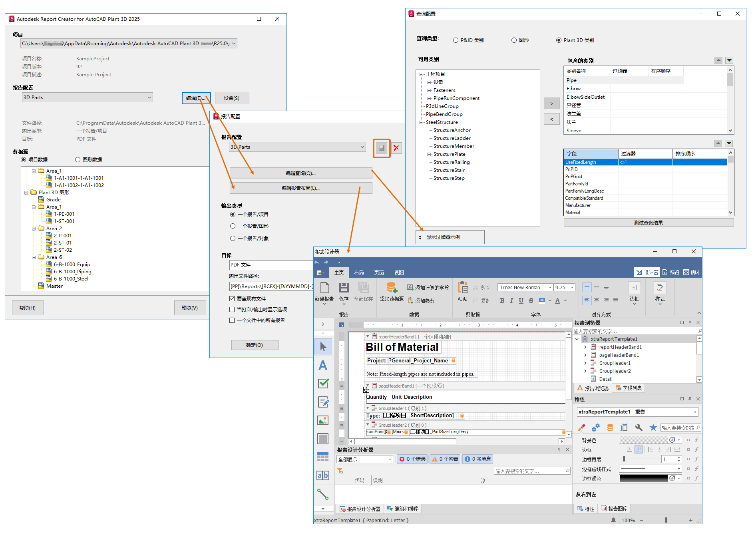Click the bell notification icon in the status bar
Screen dimensions: 756x533
[613, 520]
